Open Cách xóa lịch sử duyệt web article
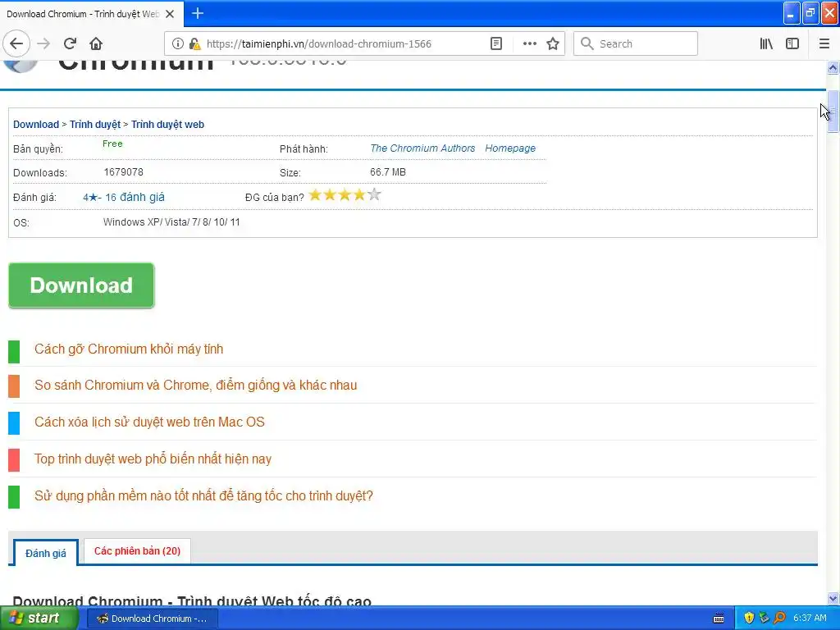This screenshot has width=840, height=630. [x=149, y=422]
